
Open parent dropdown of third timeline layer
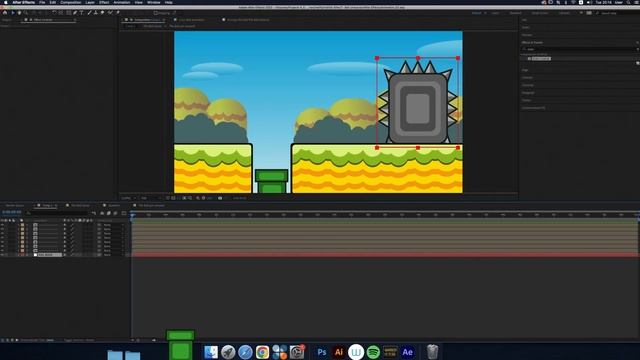pyautogui.click(x=113, y=233)
